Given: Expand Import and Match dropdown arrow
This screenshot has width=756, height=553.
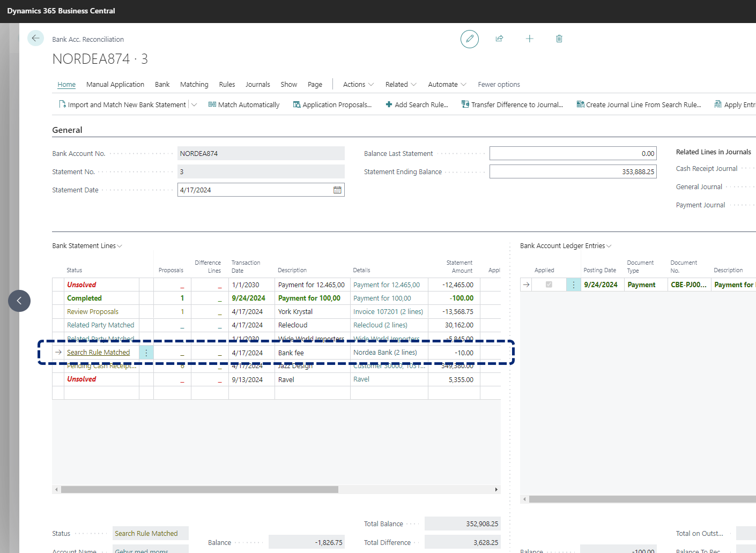Looking at the screenshot, I should pyautogui.click(x=194, y=104).
